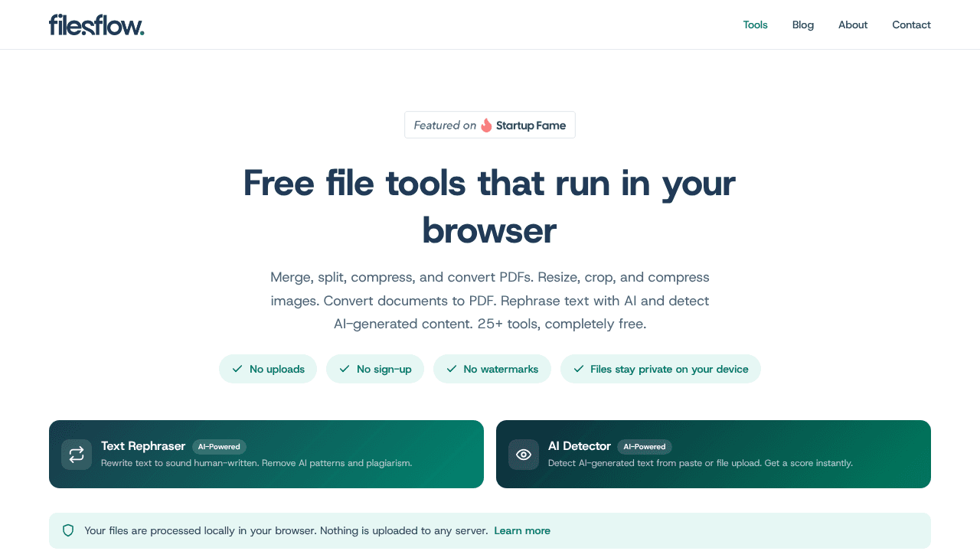Click the Learn more link
Image resolution: width=980 pixels, height=551 pixels.
pyautogui.click(x=522, y=530)
